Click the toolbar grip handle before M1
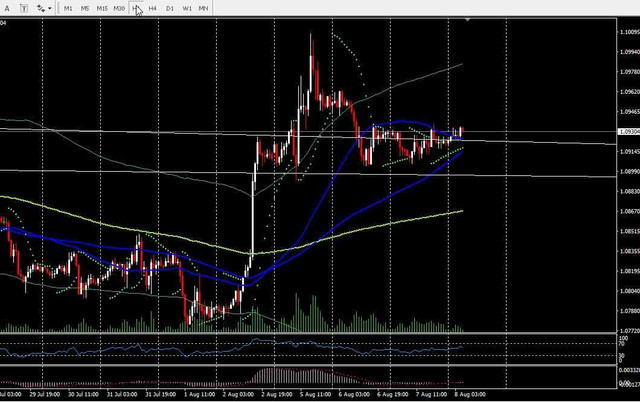The height and width of the screenshot is (402, 640). (x=58, y=8)
